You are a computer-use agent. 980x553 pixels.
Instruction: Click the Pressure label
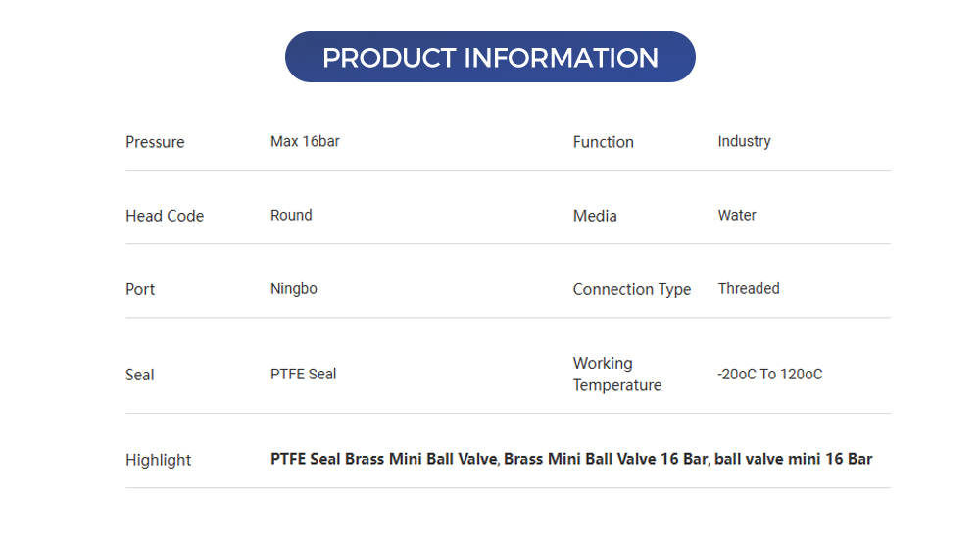tap(155, 142)
